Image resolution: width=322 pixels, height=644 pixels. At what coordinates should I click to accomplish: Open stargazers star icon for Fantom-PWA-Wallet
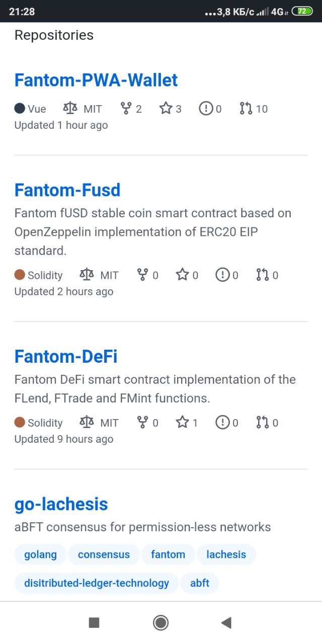pyautogui.click(x=166, y=108)
